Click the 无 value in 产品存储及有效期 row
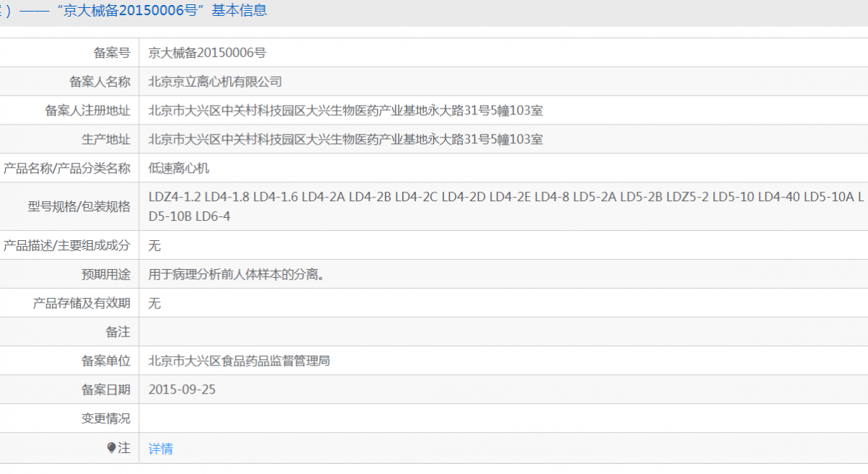Screen dimensions: 868x474 point(154,303)
